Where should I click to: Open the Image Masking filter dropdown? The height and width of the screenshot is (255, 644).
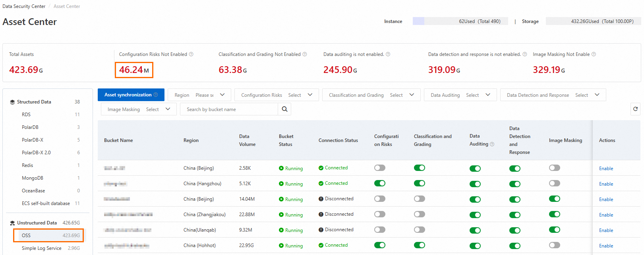(x=139, y=109)
